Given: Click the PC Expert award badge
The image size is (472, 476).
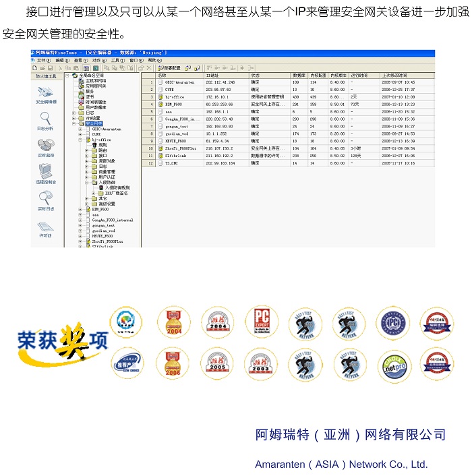Looking at the screenshot, I should pyautogui.click(x=262, y=322).
